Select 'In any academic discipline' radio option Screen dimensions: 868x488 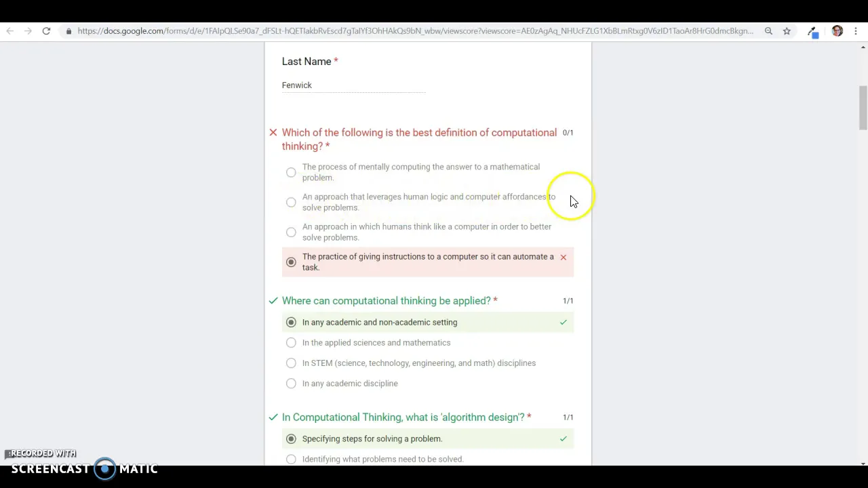(291, 384)
